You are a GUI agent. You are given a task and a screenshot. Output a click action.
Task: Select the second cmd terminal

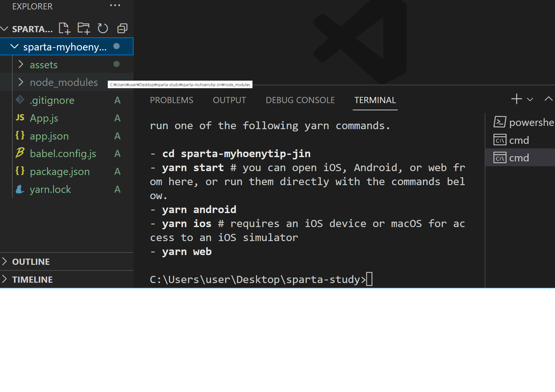520,158
